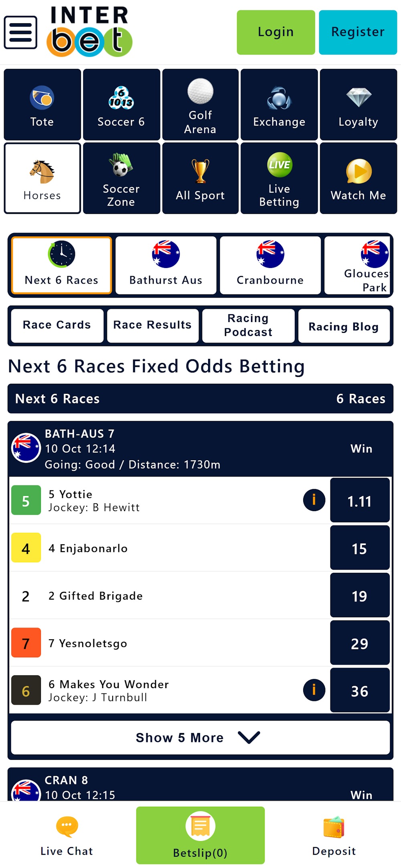Select the Soccer 6 icon
Viewport: 401px width, 868px height.
tap(121, 104)
